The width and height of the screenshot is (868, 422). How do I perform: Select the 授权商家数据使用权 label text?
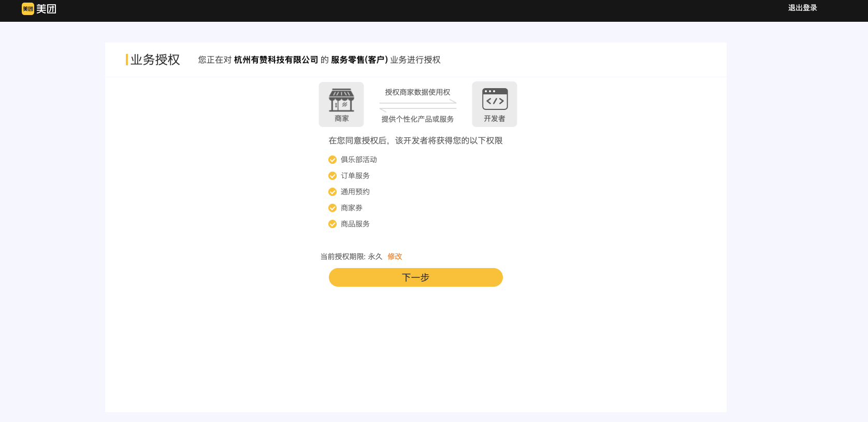coord(417,92)
